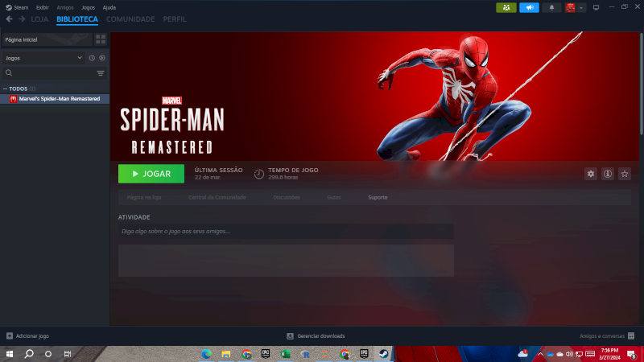
Task: Open notifications bell icon
Action: pyautogui.click(x=551, y=7)
